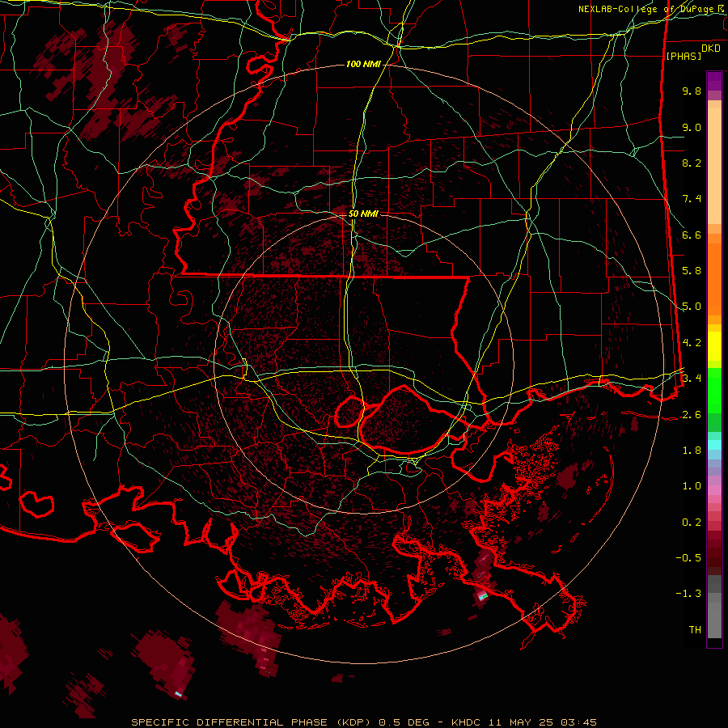Viewport: 728px width, 728px height.
Task: Select the 2.6 value on color scale
Action: [692, 415]
